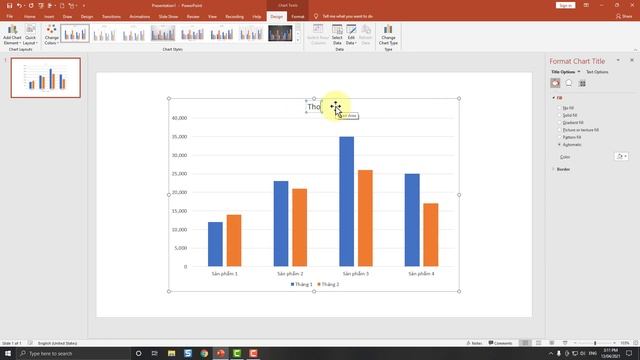Viewport: 640px width, 360px height.
Task: Choose Picture or texture fill option
Action: click(578, 130)
